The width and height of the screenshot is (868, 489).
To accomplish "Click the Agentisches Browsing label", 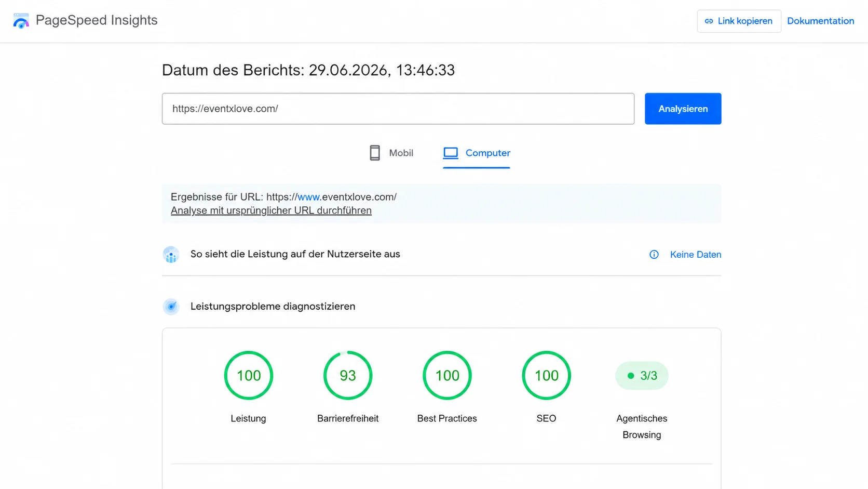I will click(642, 427).
